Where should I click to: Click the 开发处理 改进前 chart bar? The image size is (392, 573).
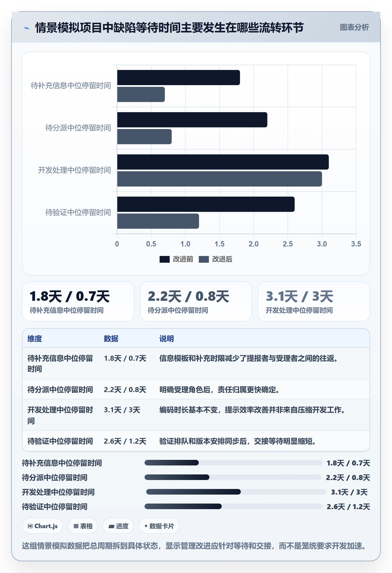point(223,162)
